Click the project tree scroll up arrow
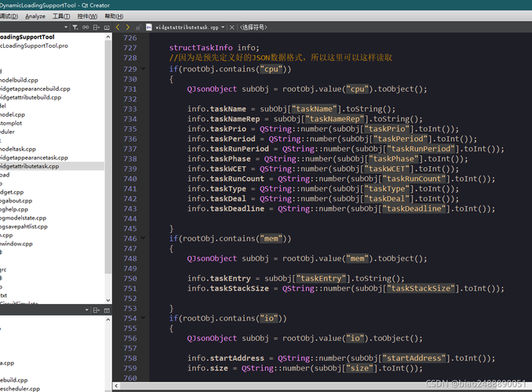532x392 pixels. tap(108, 37)
